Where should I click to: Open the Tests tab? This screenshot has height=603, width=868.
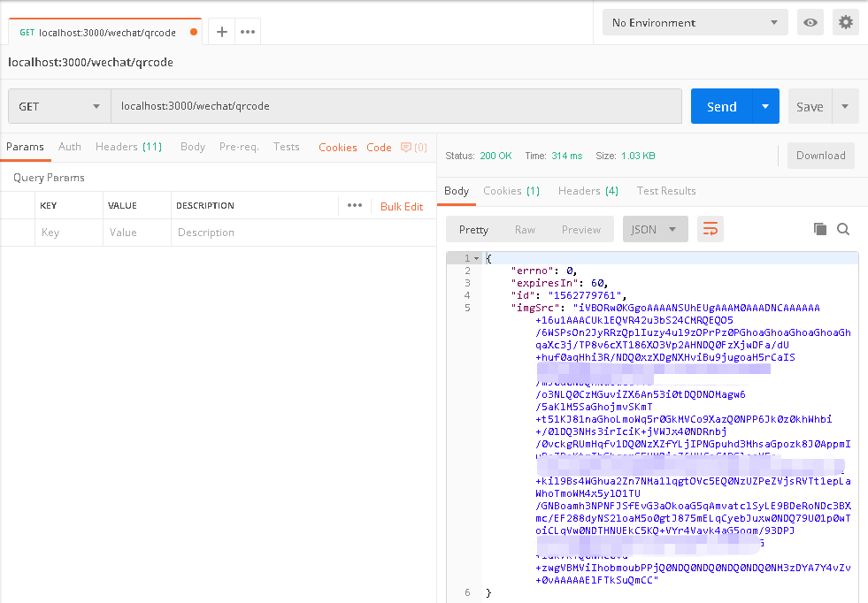(x=286, y=147)
